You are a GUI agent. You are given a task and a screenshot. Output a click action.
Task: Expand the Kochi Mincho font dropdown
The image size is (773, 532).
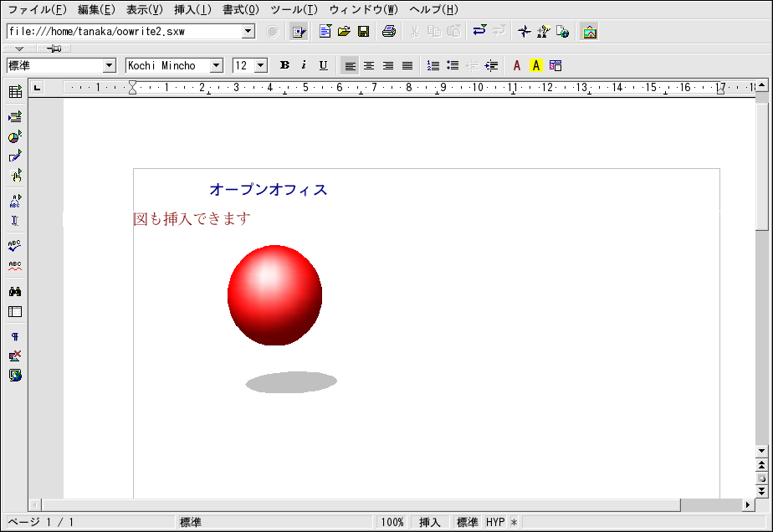pyautogui.click(x=216, y=65)
